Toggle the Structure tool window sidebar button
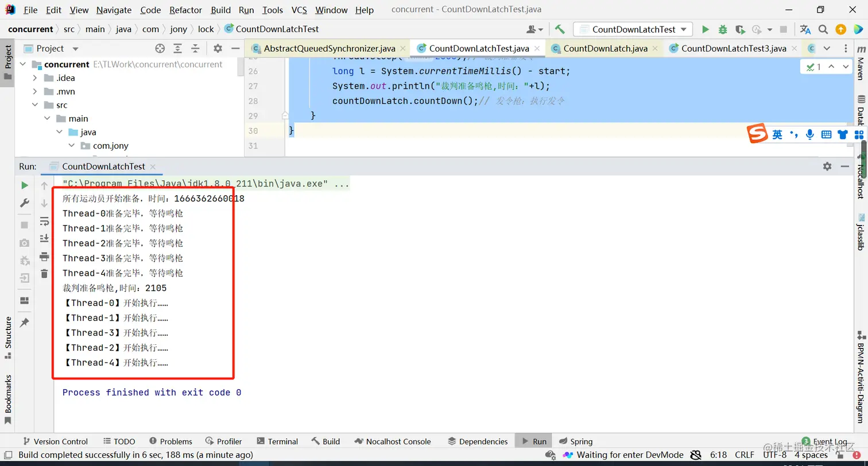This screenshot has height=466, width=868. pyautogui.click(x=7, y=337)
